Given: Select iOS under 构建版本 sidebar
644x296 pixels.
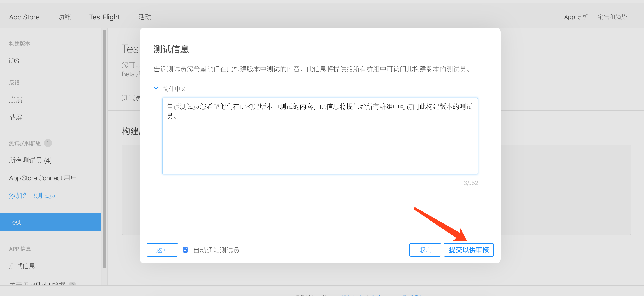Looking at the screenshot, I should pyautogui.click(x=14, y=61).
